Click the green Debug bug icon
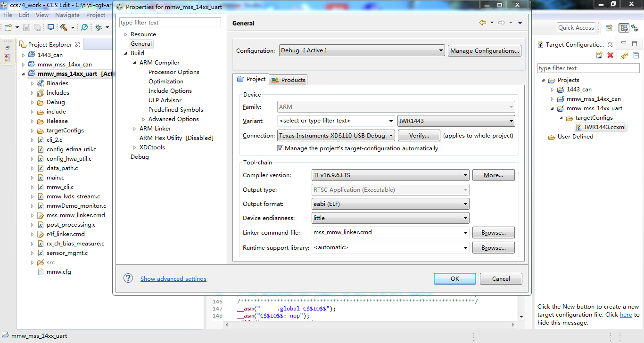 [x=98, y=28]
